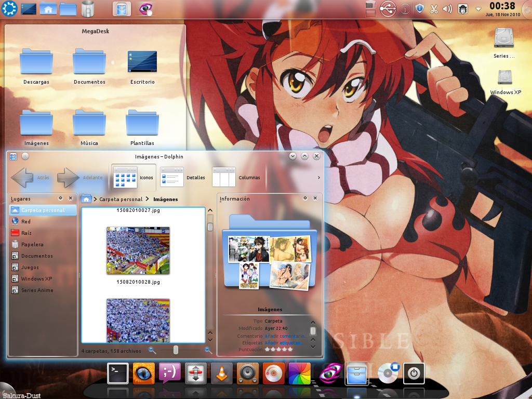Screen dimensions: 532x399
Task: Switch Dolphin to Iconos view
Action: (134, 178)
